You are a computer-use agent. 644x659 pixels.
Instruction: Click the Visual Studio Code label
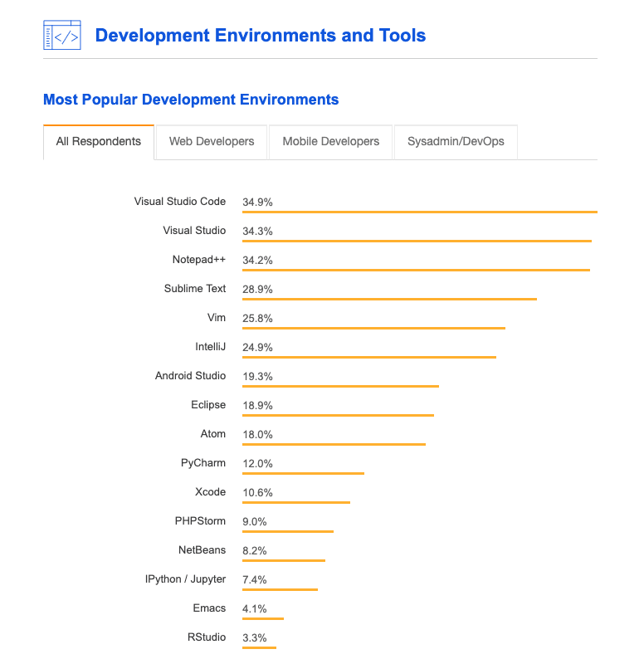[x=180, y=202]
